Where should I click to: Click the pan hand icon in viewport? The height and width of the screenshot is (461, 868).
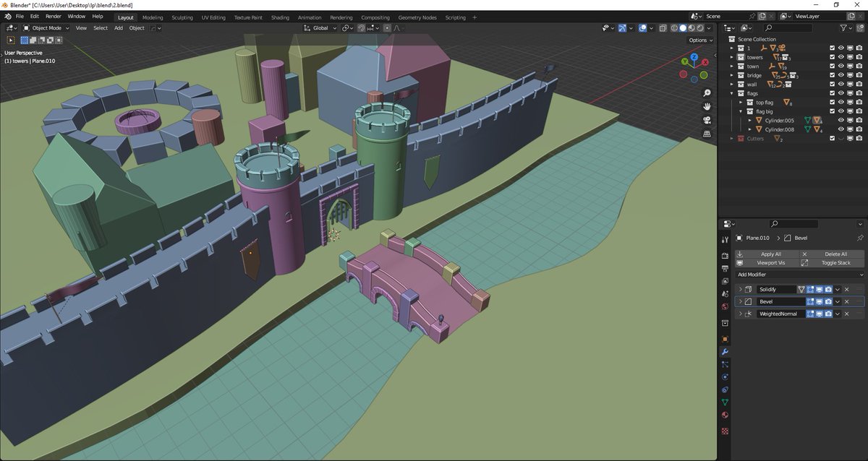coord(707,106)
